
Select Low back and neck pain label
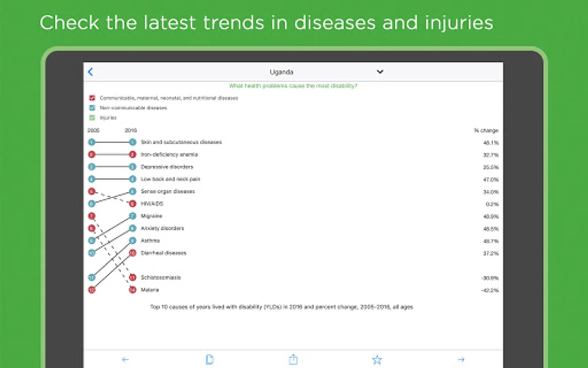click(170, 179)
